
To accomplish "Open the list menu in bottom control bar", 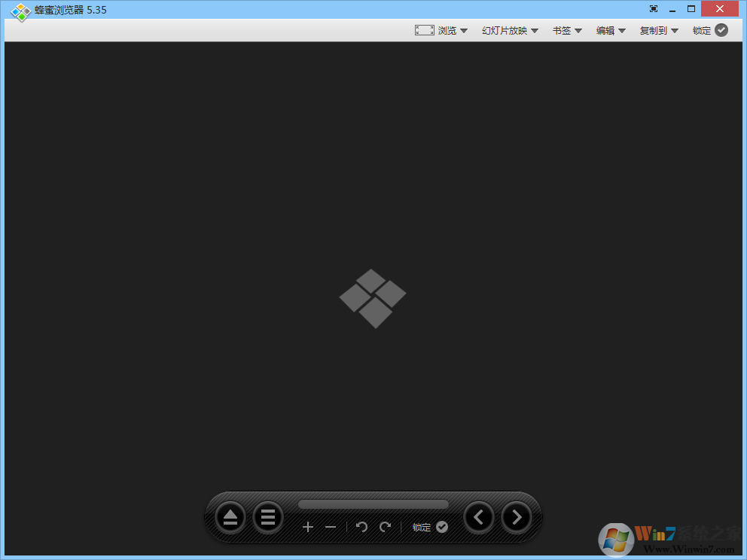I will [x=267, y=517].
